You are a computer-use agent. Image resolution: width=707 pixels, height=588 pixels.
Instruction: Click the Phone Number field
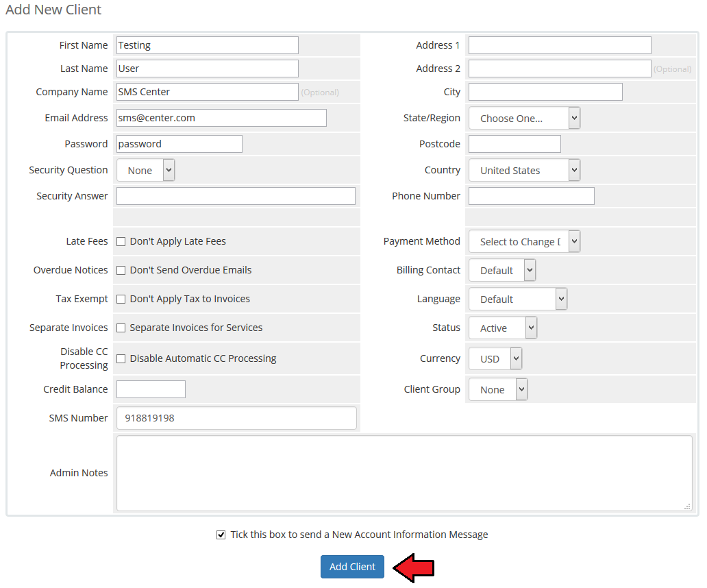pyautogui.click(x=532, y=197)
